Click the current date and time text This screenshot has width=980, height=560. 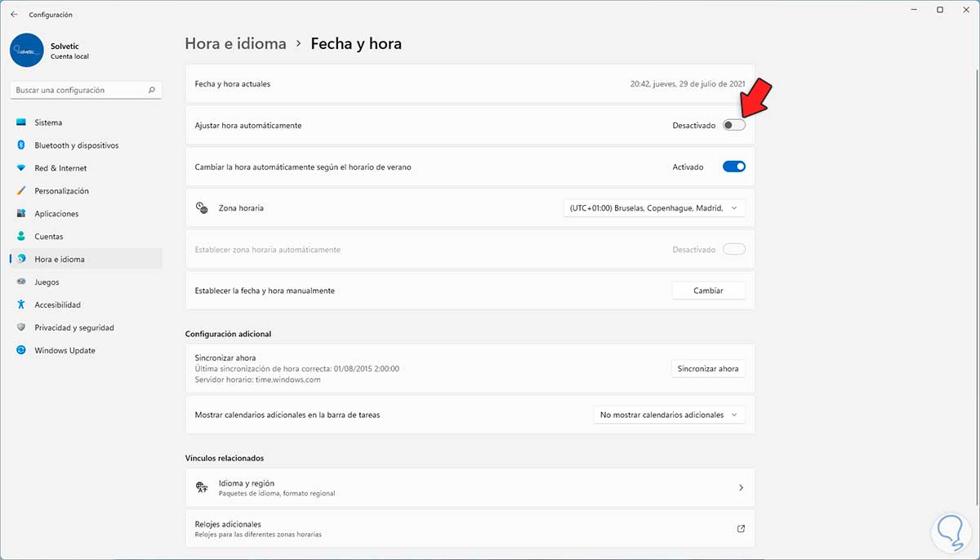pyautogui.click(x=688, y=84)
